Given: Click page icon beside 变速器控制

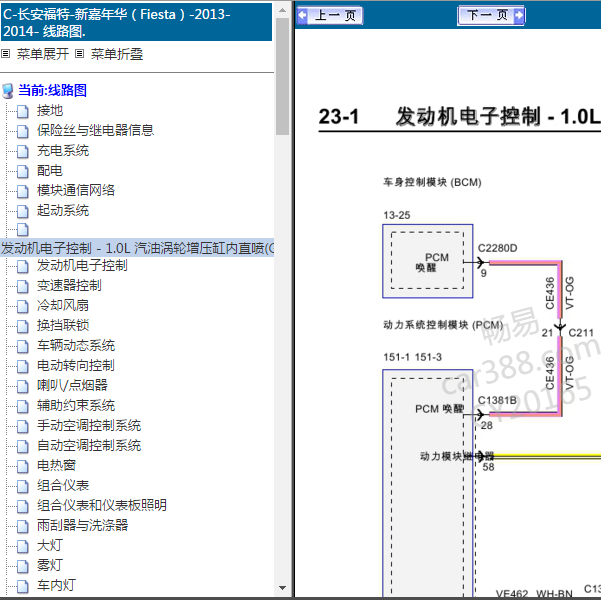Looking at the screenshot, I should [x=23, y=286].
